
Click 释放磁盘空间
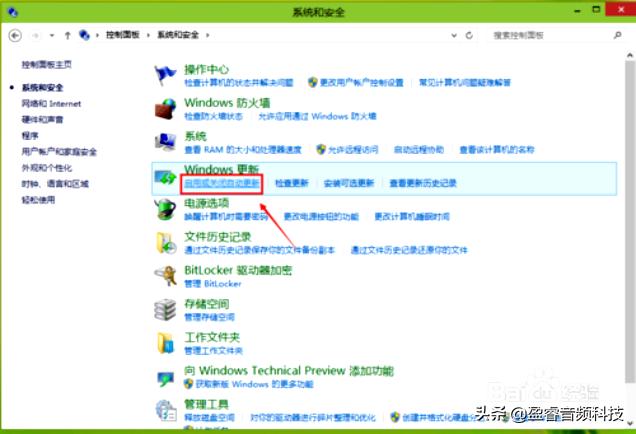point(209,417)
